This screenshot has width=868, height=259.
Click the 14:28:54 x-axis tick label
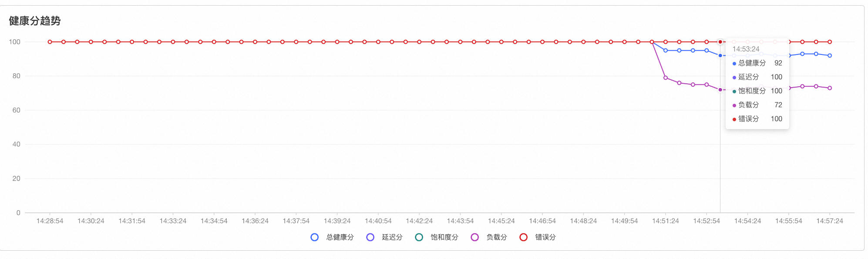50,221
